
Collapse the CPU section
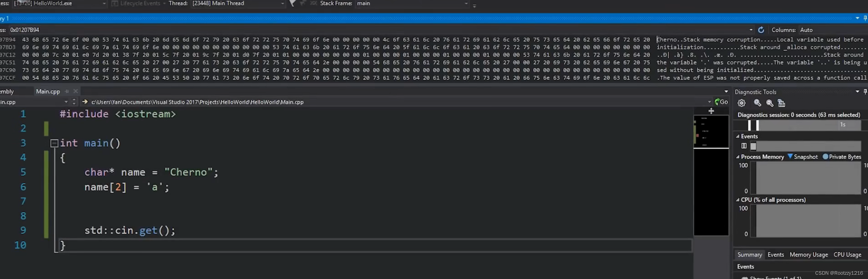tap(738, 200)
